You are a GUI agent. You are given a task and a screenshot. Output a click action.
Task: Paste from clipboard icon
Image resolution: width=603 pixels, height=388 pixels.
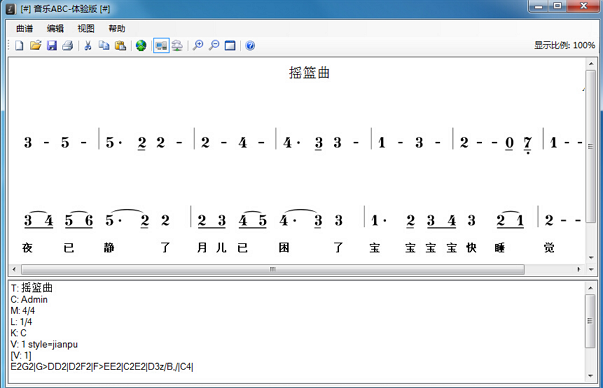(120, 45)
